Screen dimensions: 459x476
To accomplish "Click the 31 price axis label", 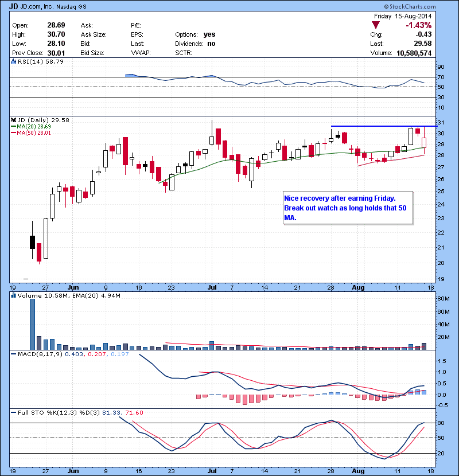I will pos(441,123).
